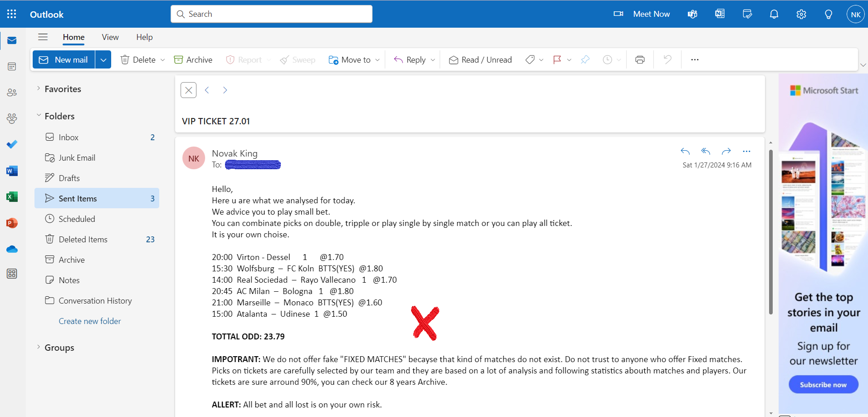Switch to the Home tab
Screen dimensions: 868x417
(74, 37)
